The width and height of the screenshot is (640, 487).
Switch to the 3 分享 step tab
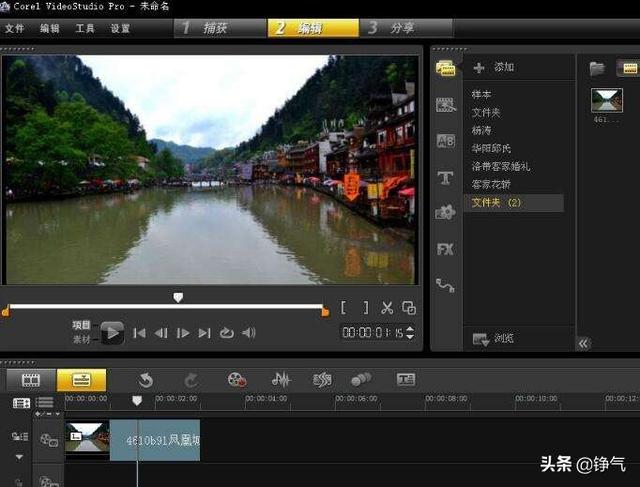pos(390,28)
